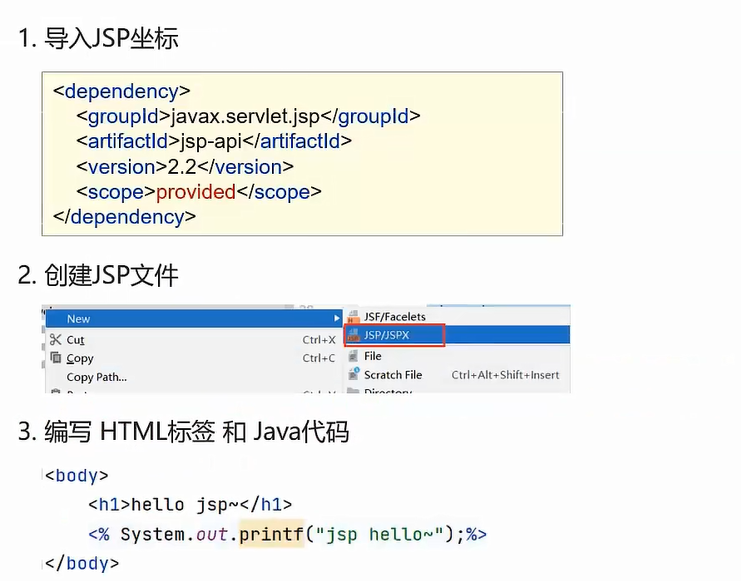Click the Scratch File icon
The height and width of the screenshot is (581, 741).
click(x=353, y=374)
